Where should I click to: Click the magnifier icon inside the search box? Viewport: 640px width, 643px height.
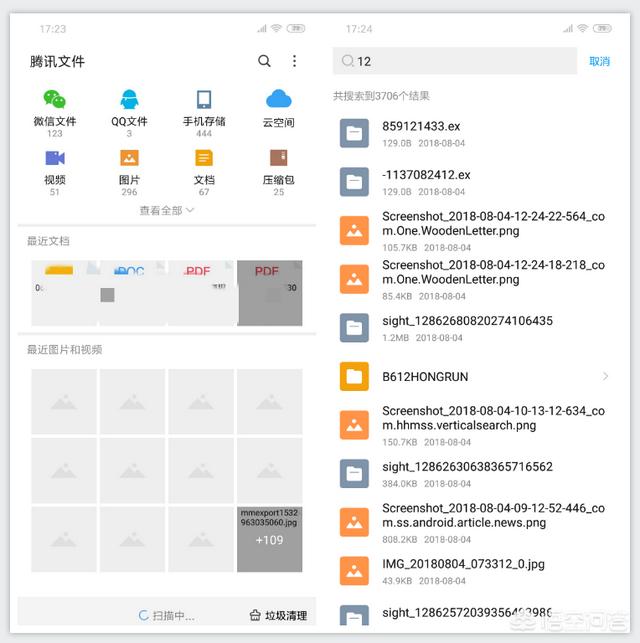click(x=347, y=61)
